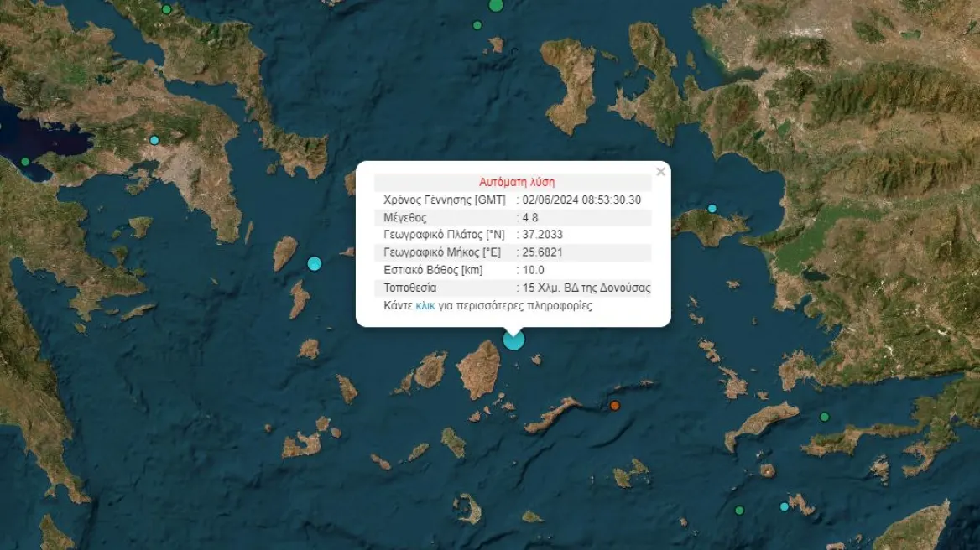Image resolution: width=980 pixels, height=550 pixels.
Task: Select the marker in the Gulf of Corinth area
Action: coord(24,161)
